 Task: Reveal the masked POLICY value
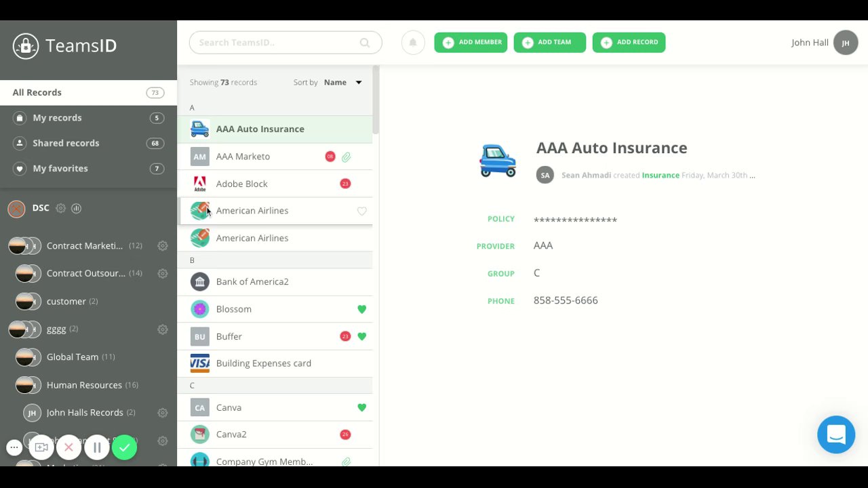[x=575, y=220]
